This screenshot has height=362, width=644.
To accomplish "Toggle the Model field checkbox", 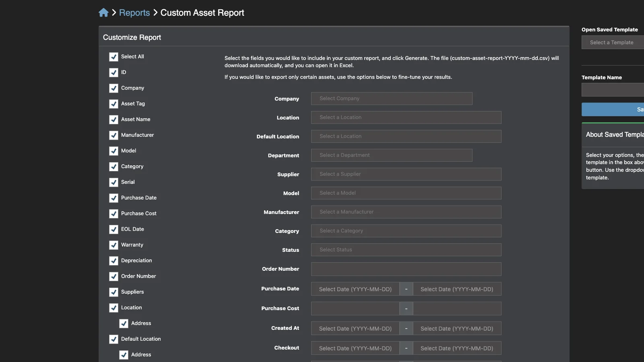I will [x=114, y=151].
